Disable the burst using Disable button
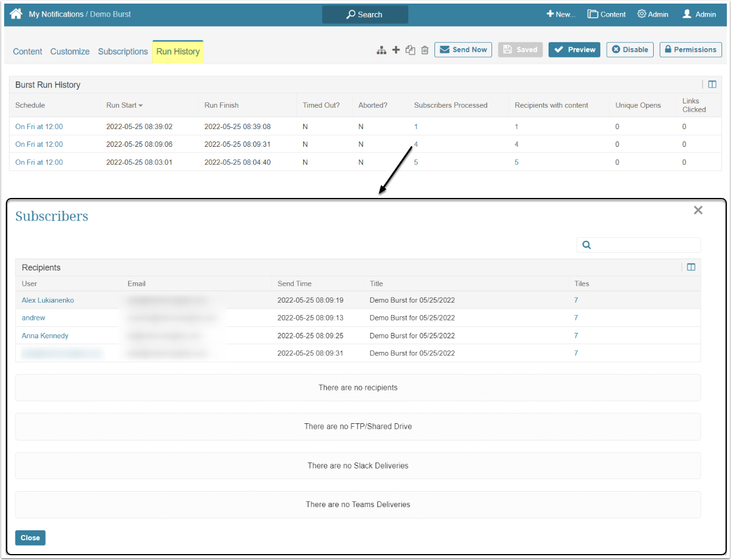Screen dimensions: 731x560 point(630,50)
